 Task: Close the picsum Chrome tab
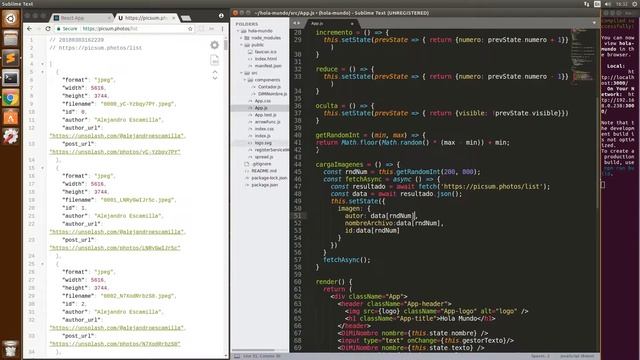173,18
